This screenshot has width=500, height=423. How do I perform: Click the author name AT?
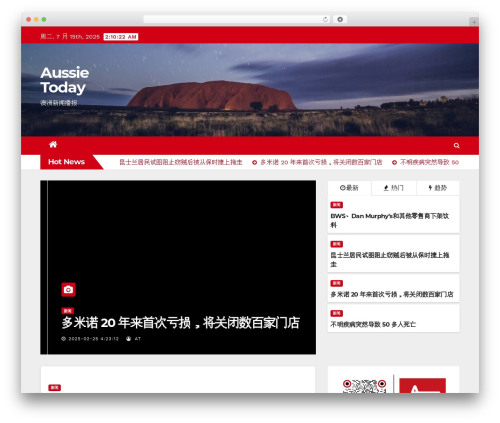pos(138,339)
